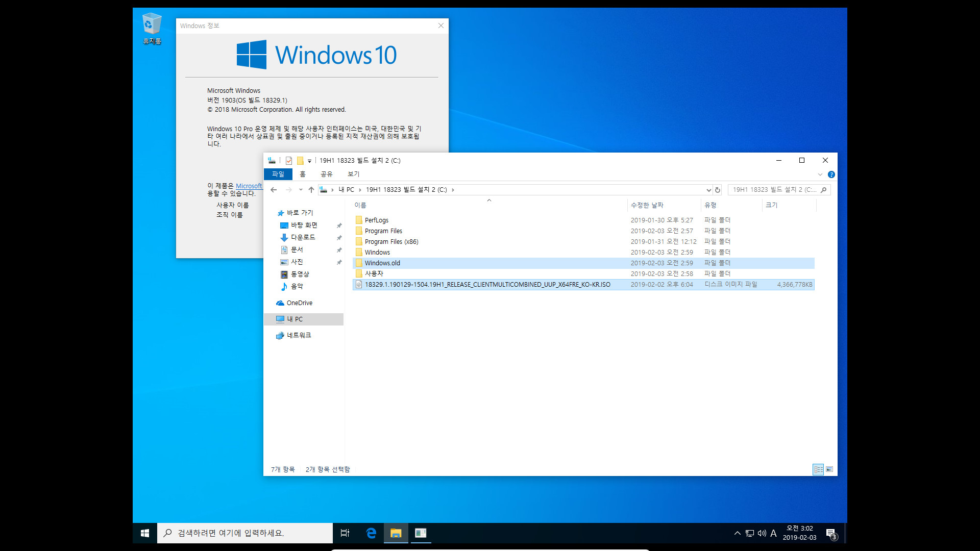Click the search box in Explorer
The image size is (980, 551).
tap(777, 189)
